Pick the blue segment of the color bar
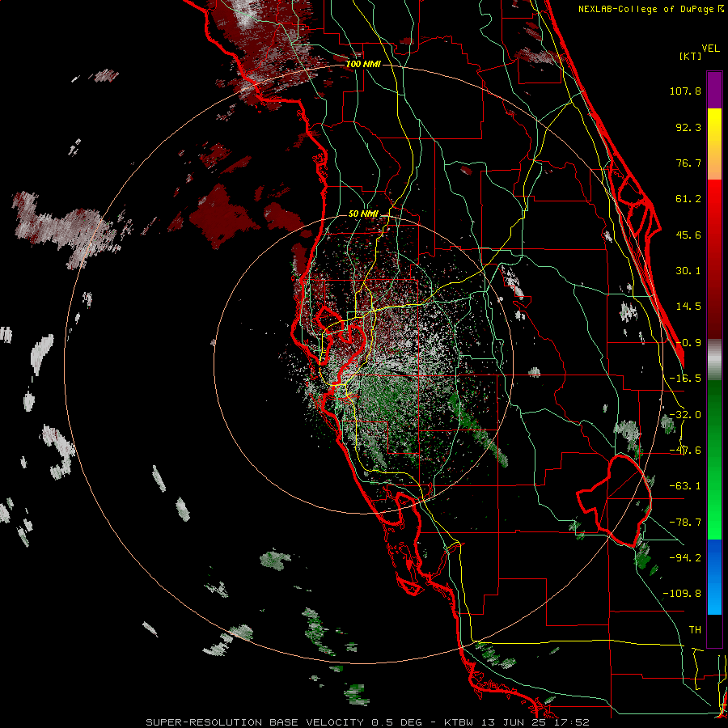728x728 pixels. (x=714, y=577)
